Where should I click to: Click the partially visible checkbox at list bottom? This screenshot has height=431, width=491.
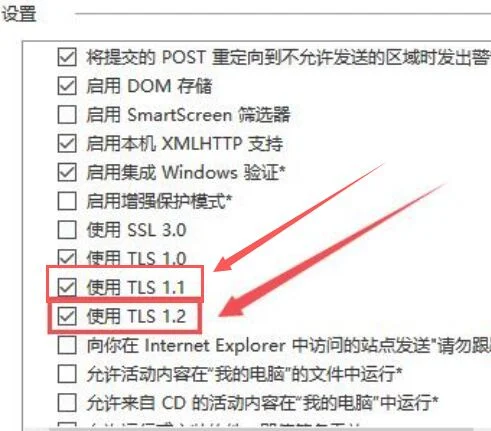(67, 426)
